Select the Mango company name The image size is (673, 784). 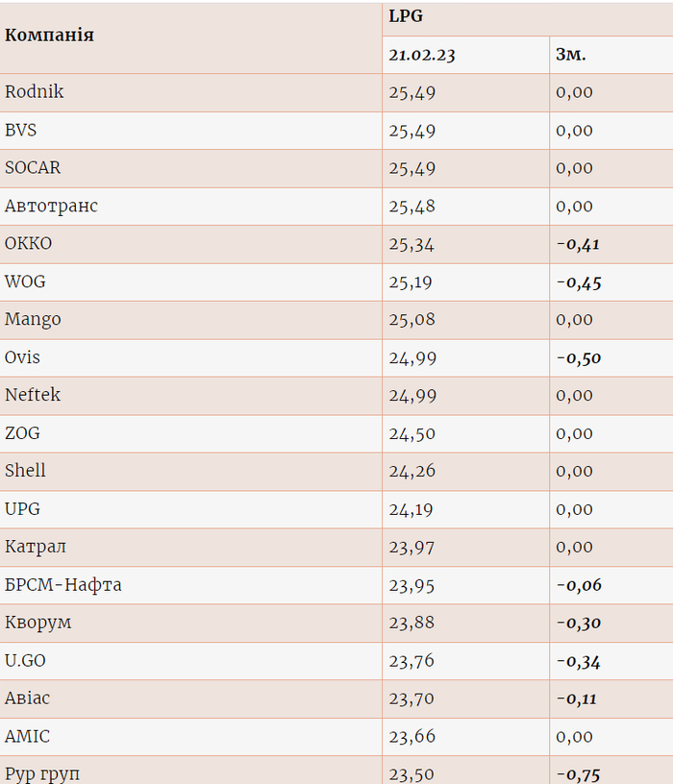[x=33, y=319]
